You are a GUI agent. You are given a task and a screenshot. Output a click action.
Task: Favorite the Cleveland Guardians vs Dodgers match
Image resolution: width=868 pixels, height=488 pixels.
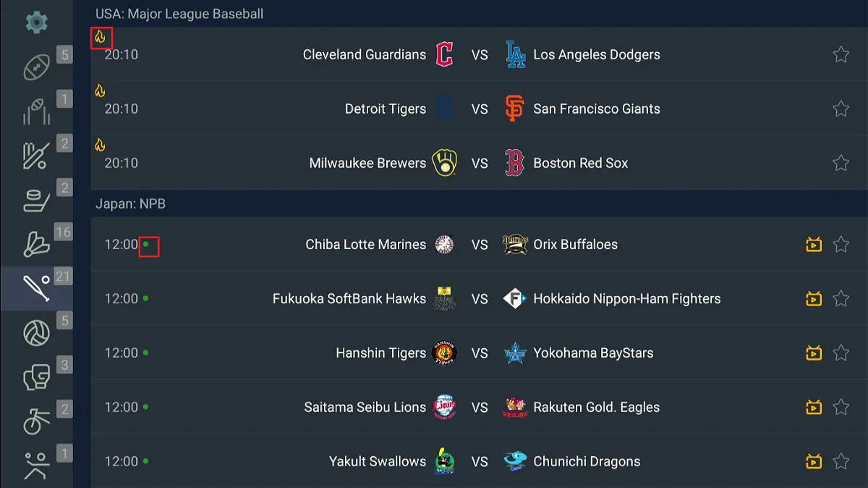point(841,54)
